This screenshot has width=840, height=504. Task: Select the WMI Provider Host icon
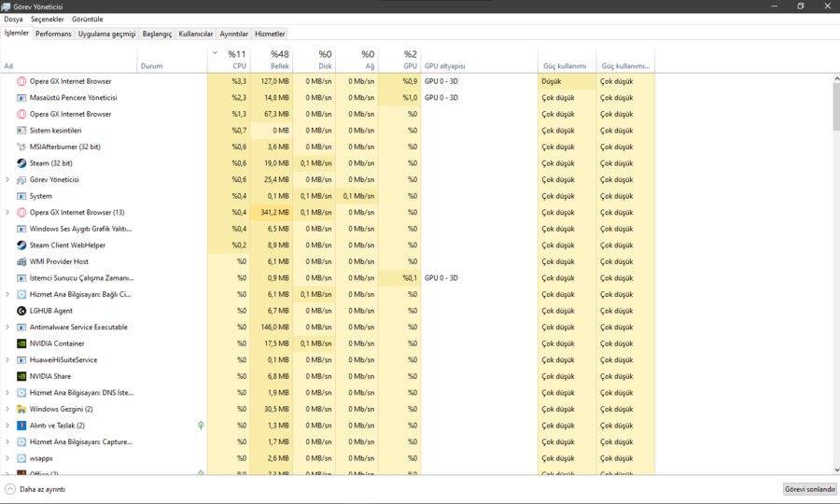(x=21, y=262)
